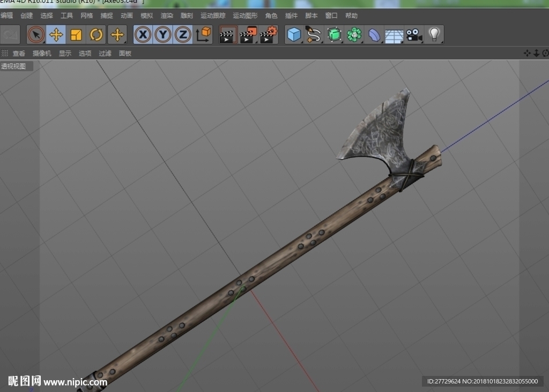Image resolution: width=549 pixels, height=392 pixels.
Task: Toggle the Y axis lock
Action: pos(163,35)
